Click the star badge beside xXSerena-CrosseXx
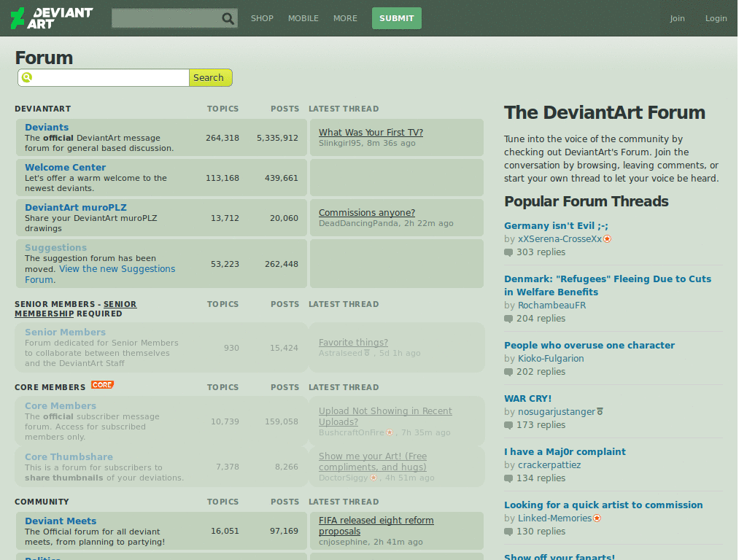This screenshot has height=560, width=747. click(x=608, y=238)
